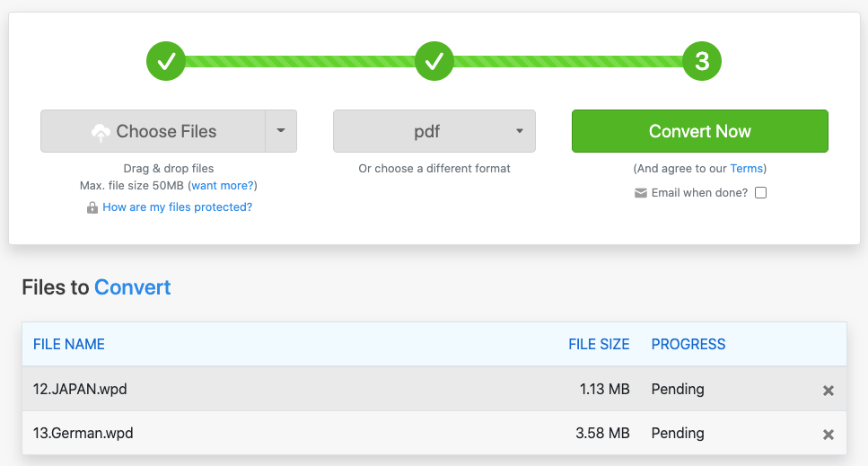Viewport: 868px width, 466px height.
Task: Click the cloud upload icon in Choose Files
Action: [101, 132]
